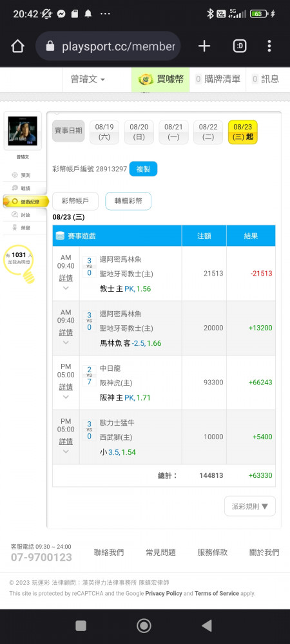Click the lightbulb 加我為明燈 icon
290x644 pixels.
[x=19, y=264]
